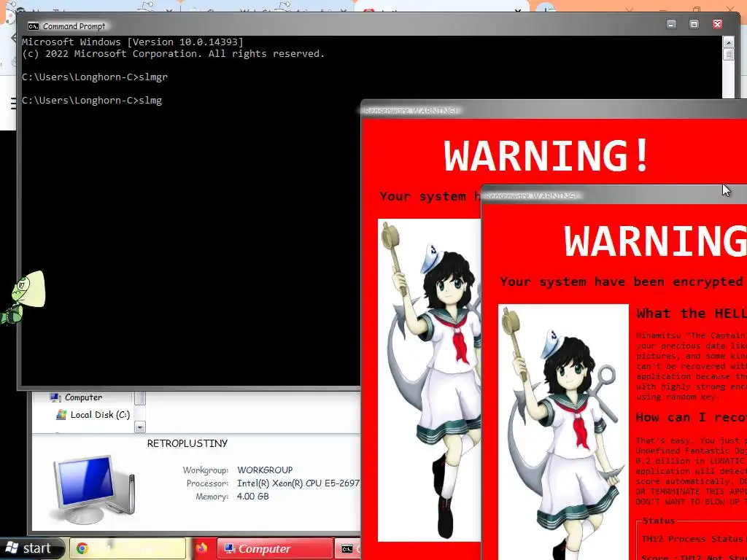Click the WARNING! headline in back Rensenware window

[x=547, y=155]
